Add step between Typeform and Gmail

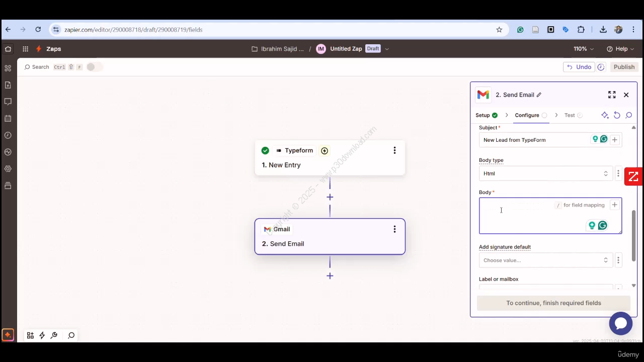click(x=330, y=197)
